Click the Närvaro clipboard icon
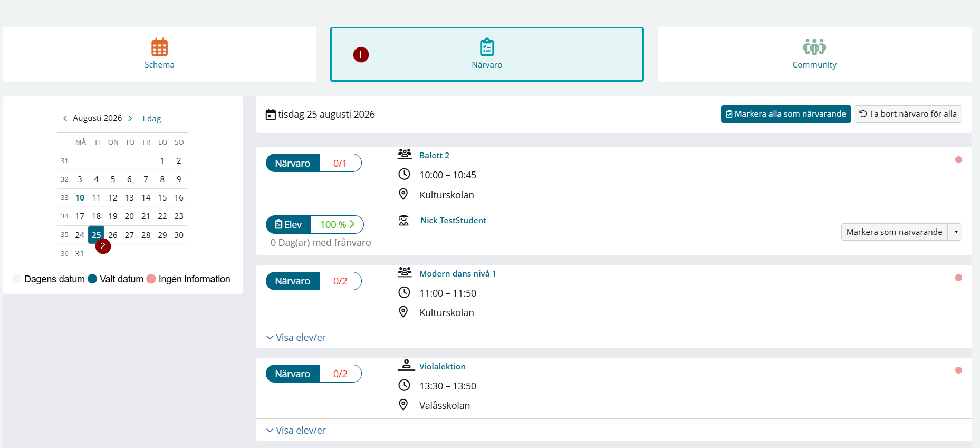Viewport: 980px width, 448px height. coord(487,47)
